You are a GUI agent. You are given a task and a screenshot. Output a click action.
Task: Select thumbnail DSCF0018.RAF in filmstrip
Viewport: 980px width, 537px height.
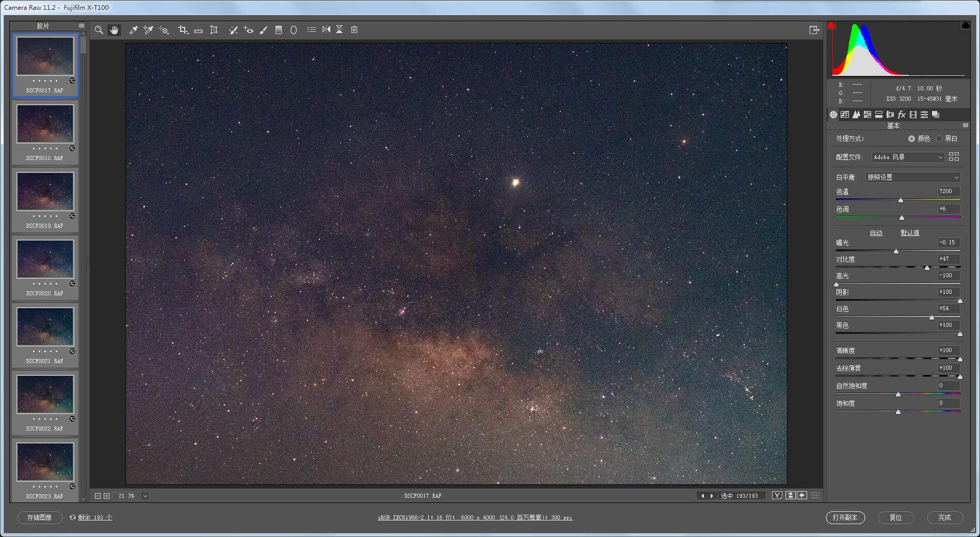tap(45, 132)
